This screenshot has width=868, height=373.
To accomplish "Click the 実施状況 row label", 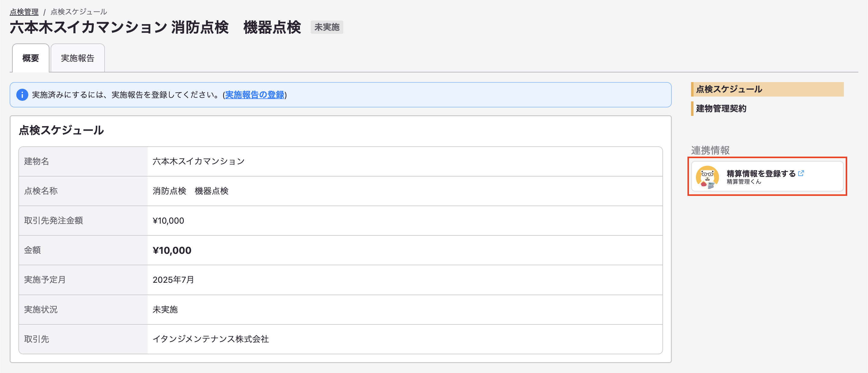I will pyautogui.click(x=41, y=309).
